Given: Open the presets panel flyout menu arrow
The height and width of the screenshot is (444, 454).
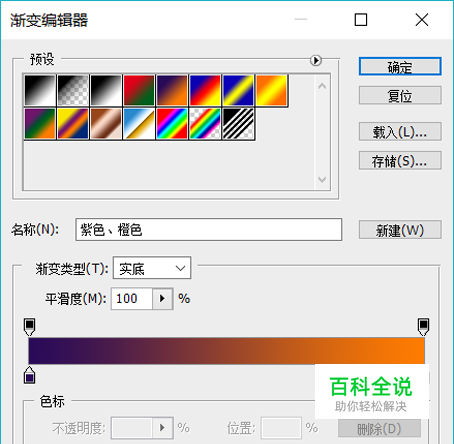Looking at the screenshot, I should click(316, 60).
